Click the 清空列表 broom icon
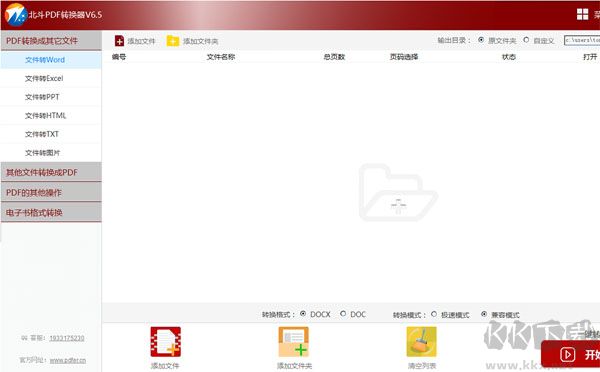 [421, 341]
